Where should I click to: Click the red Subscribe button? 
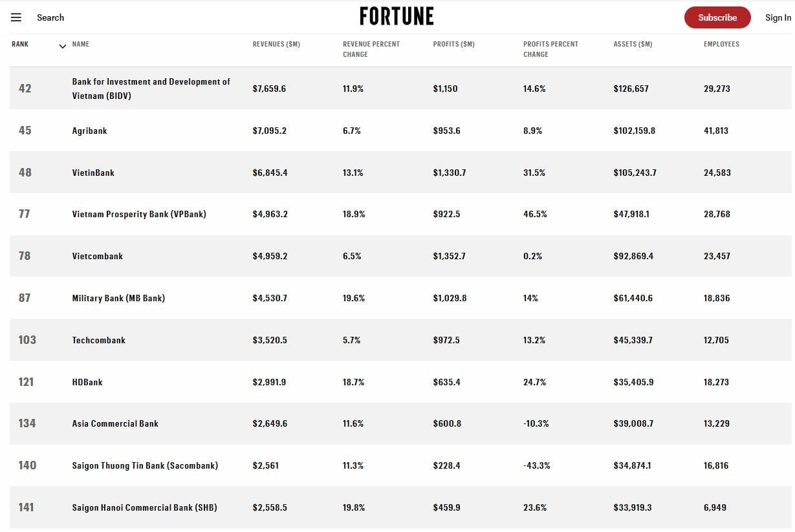(x=717, y=17)
